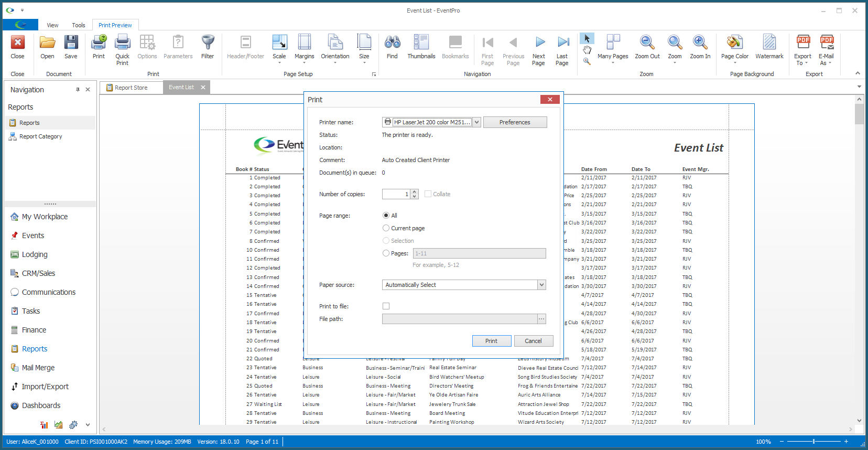Click the red Close preview icon
Viewport: 868px width, 450px height.
coord(17,42)
